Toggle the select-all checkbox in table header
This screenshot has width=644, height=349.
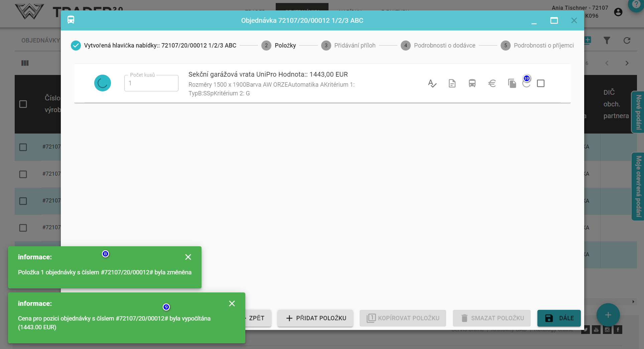click(x=23, y=104)
